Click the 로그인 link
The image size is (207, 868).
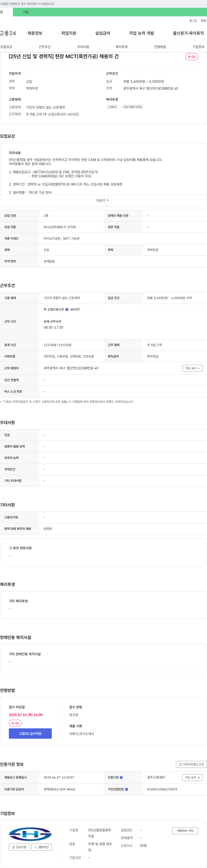tap(193, 20)
